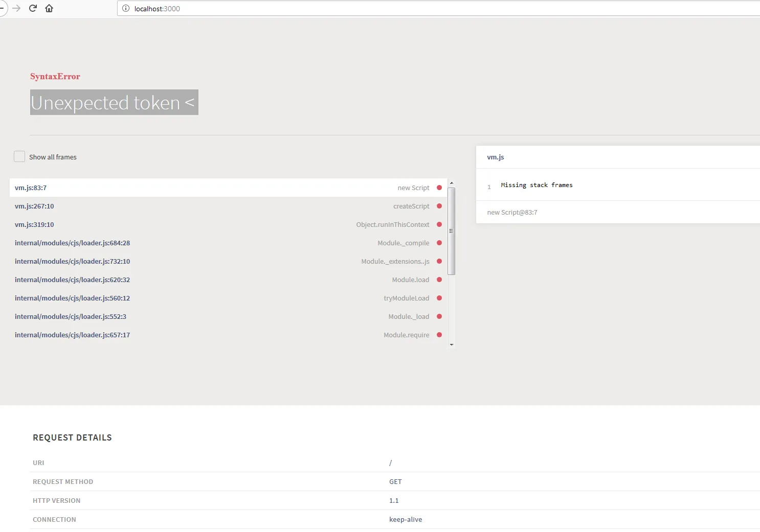The image size is (760, 532).
Task: Click the frames list scroll down arrow
Action: tap(451, 345)
